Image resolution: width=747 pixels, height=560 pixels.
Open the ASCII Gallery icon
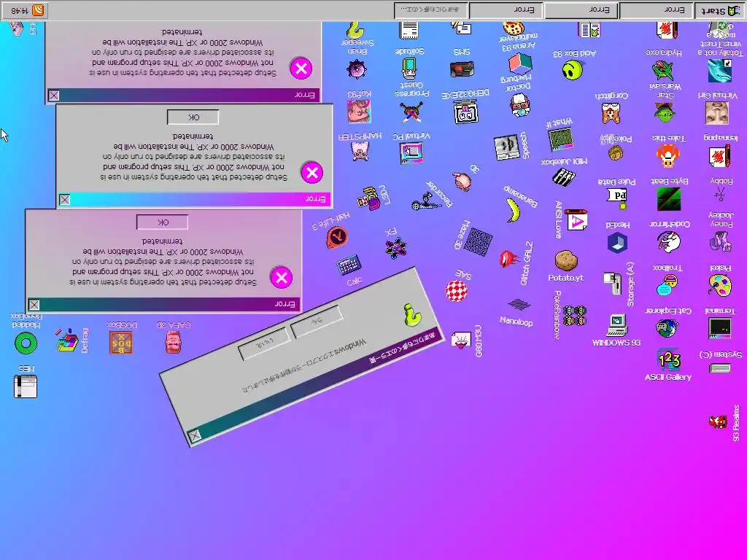point(668,359)
